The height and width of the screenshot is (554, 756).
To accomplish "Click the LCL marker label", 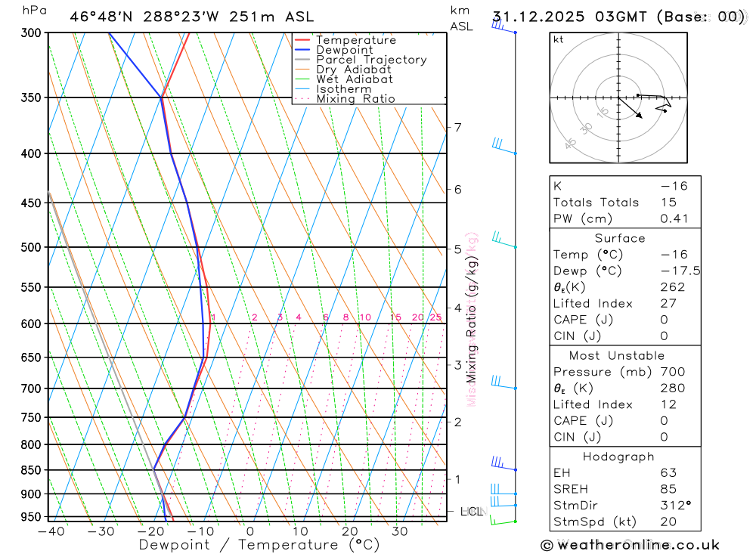I will [472, 512].
